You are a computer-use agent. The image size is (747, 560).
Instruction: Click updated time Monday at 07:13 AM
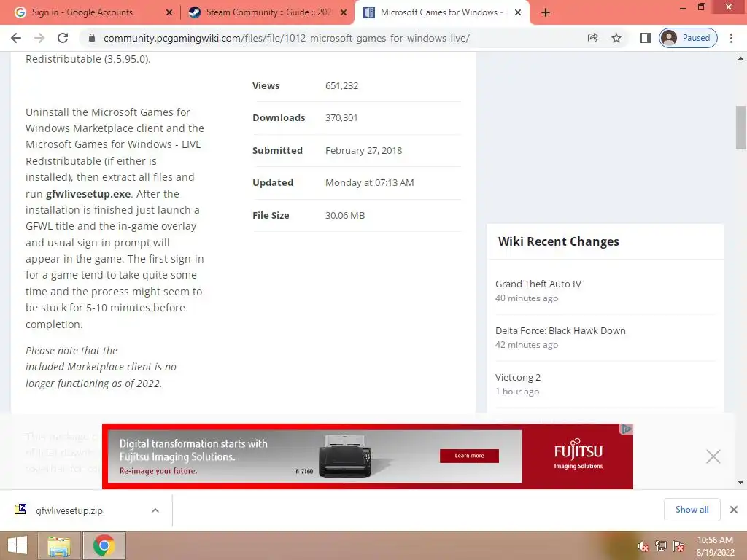tap(370, 183)
